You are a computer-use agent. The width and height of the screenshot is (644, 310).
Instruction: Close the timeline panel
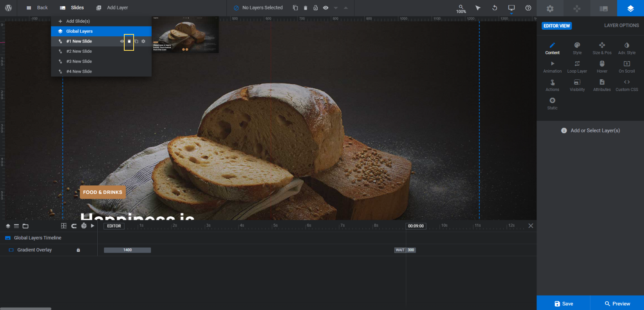pyautogui.click(x=531, y=226)
